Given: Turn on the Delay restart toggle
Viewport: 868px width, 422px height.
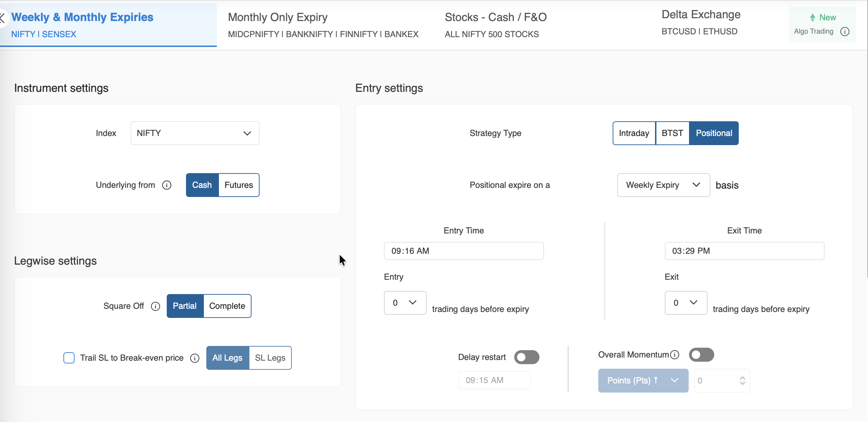Looking at the screenshot, I should 526,357.
